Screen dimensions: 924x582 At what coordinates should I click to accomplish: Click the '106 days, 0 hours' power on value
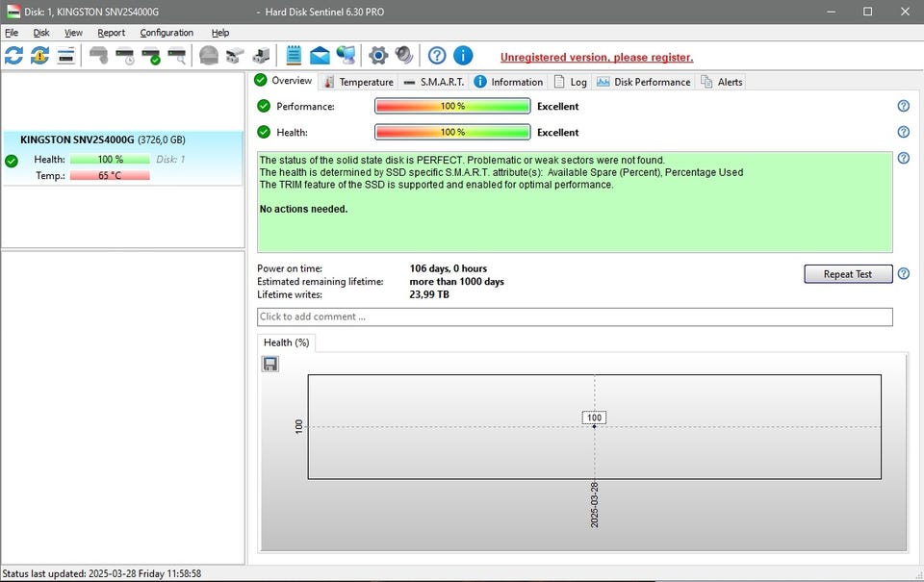coord(448,268)
